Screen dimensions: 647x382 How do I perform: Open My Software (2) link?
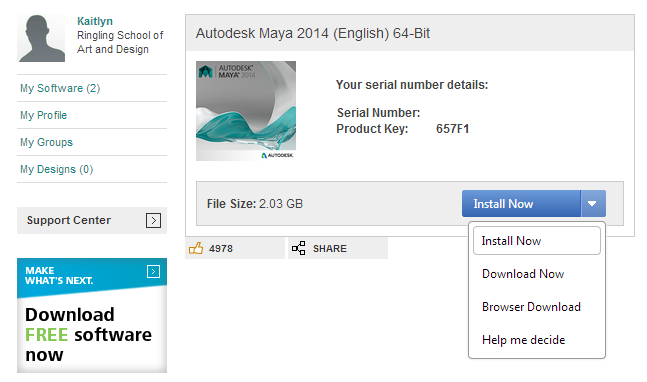click(x=60, y=88)
